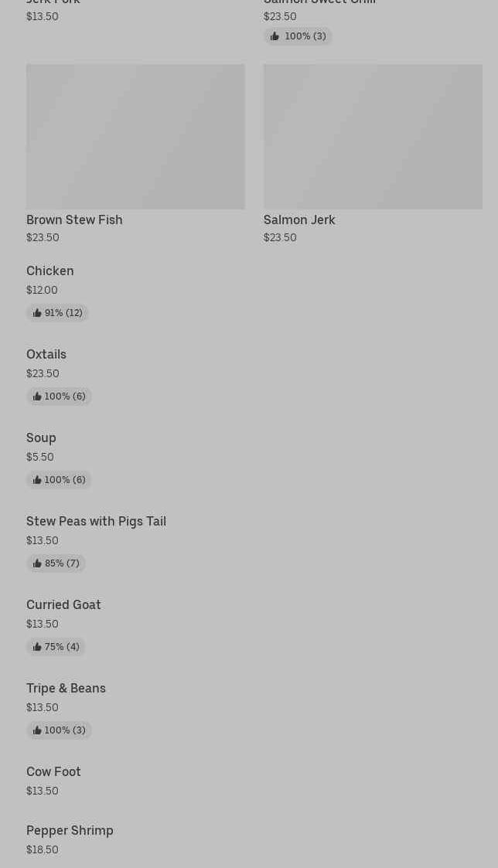
Task: Click thumbs-up icon in the topmost rating badge
Action: (275, 36)
